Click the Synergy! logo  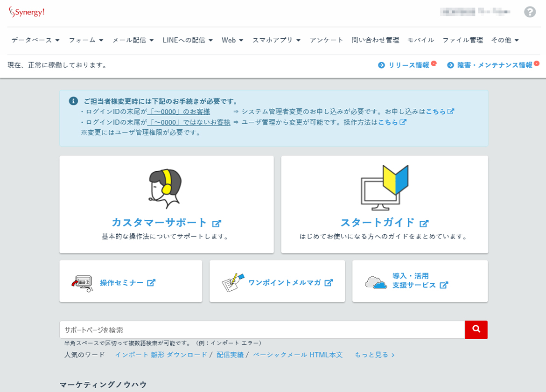(27, 12)
